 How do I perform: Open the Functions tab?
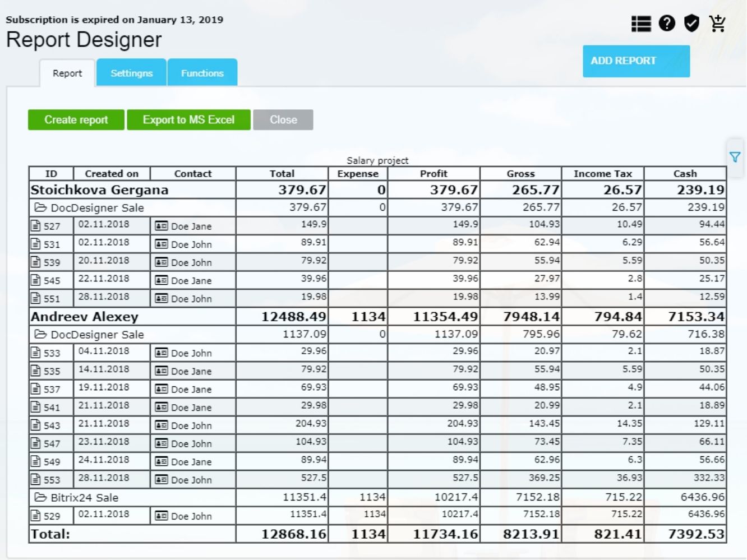click(202, 73)
